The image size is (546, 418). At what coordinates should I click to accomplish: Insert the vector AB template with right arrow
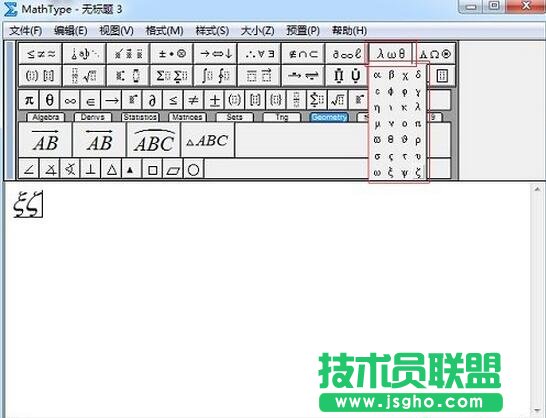(x=45, y=140)
